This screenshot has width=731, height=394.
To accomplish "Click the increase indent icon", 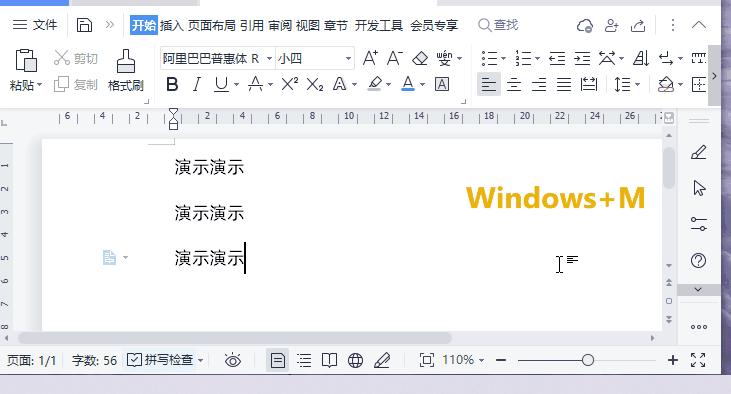I will click(582, 58).
